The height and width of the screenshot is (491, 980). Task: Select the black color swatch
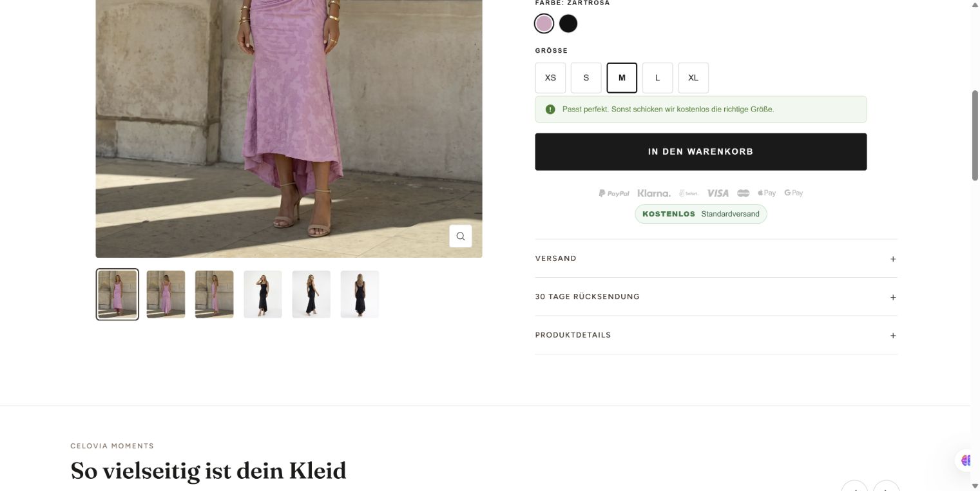click(x=568, y=24)
